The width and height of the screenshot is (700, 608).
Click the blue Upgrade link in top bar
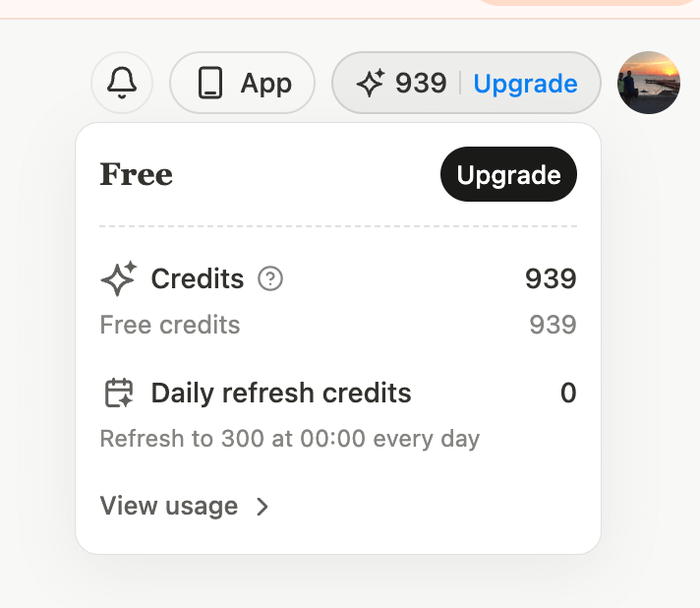pos(525,84)
